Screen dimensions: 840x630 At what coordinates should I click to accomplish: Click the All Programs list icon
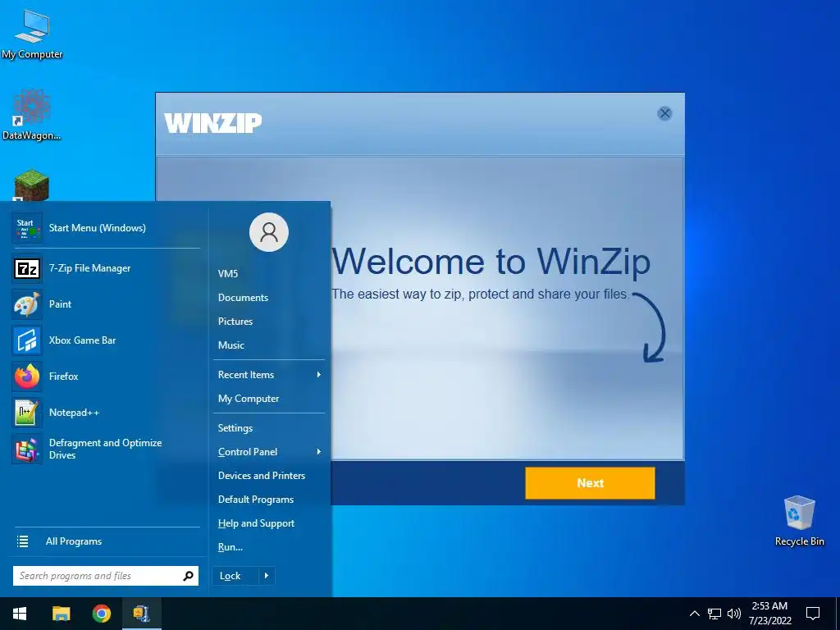[x=22, y=541]
